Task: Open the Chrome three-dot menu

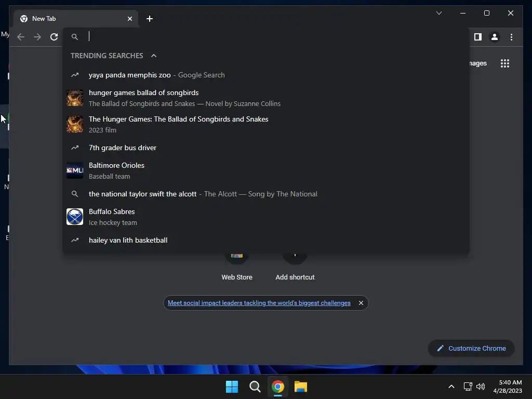Action: 511,37
